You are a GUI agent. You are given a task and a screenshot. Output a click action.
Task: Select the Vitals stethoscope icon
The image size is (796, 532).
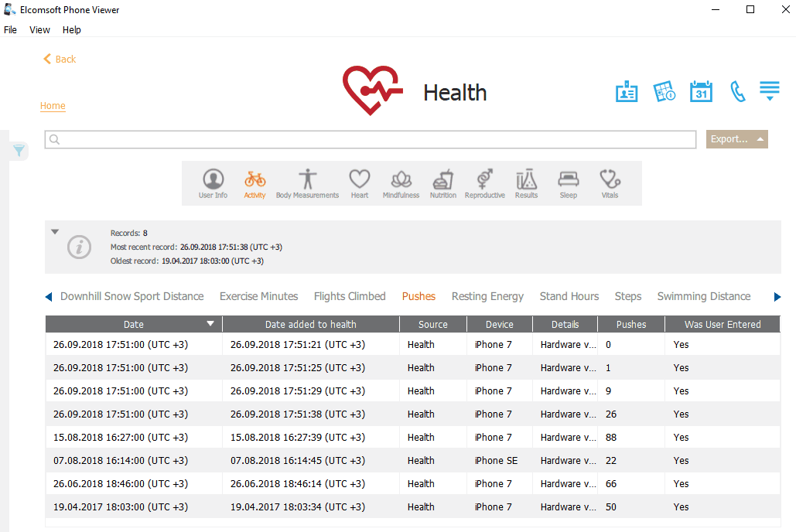tap(610, 184)
